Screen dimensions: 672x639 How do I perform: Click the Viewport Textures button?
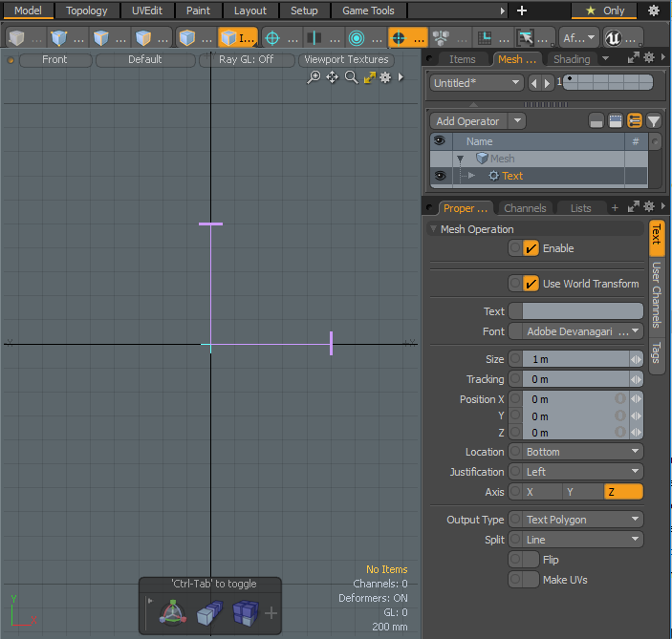(346, 59)
